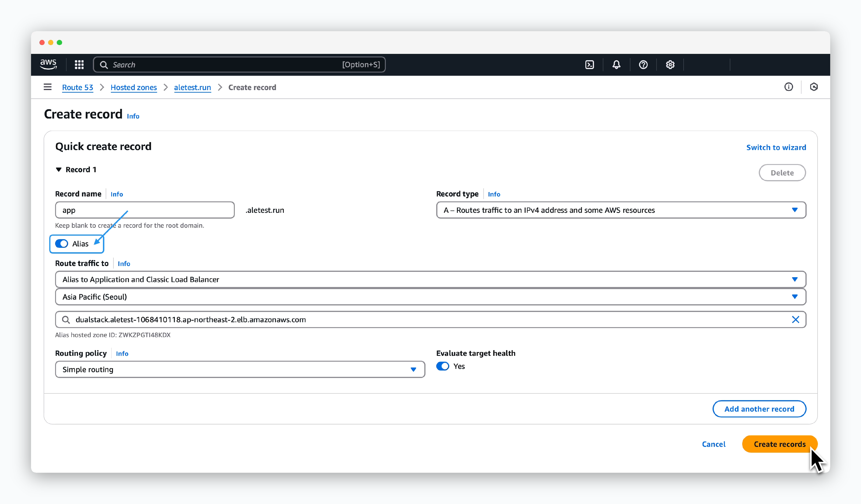
Task: Go to Route 53 breadcrumb
Action: tap(77, 87)
